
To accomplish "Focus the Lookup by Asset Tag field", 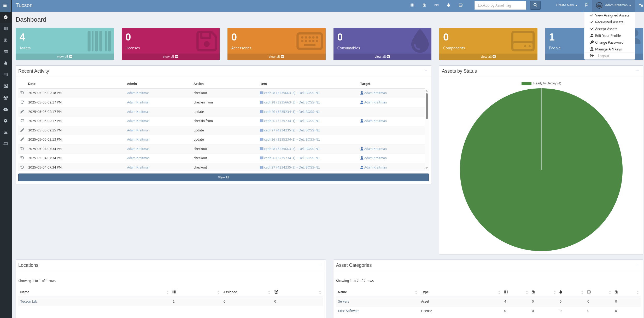I will click(500, 5).
